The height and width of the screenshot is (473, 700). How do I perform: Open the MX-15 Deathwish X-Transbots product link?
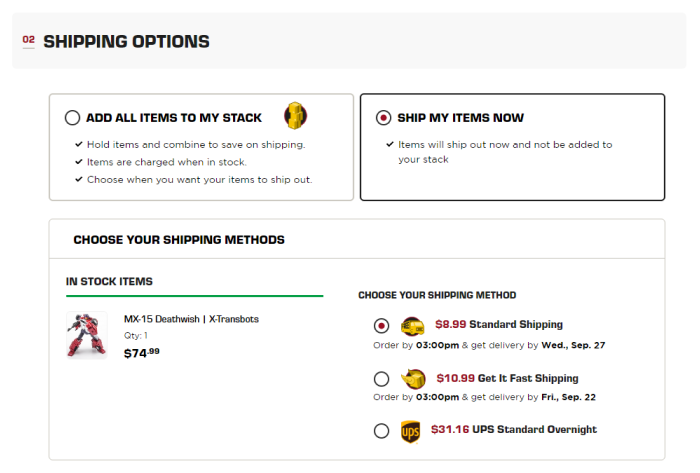[x=191, y=319]
